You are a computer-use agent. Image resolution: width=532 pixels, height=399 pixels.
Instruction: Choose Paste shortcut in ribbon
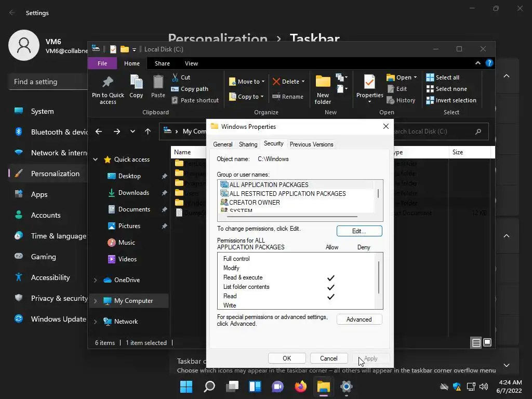[195, 100]
